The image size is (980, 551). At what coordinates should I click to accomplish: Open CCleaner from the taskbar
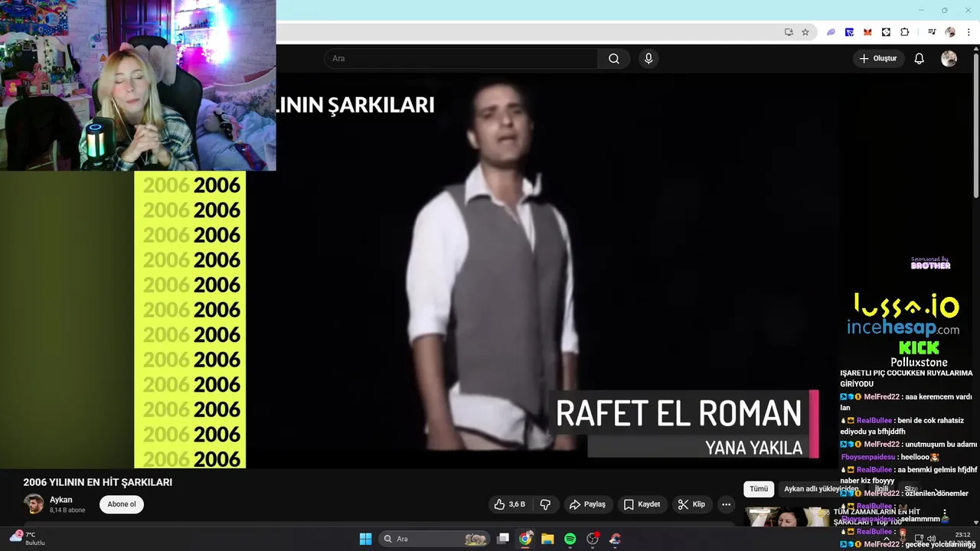tap(615, 539)
